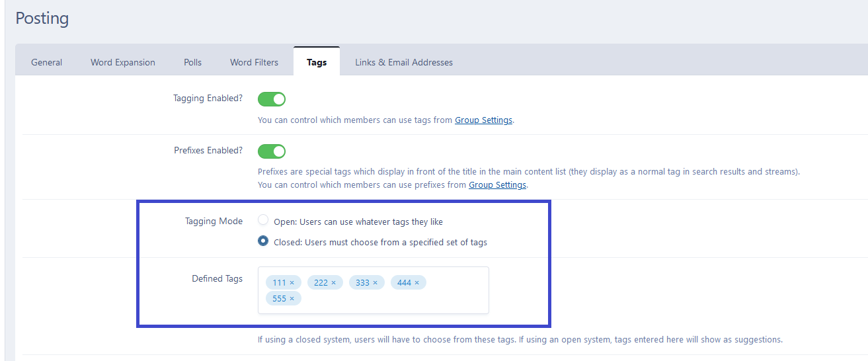Toggle the Tagging Enabled switch
This screenshot has width=868, height=361.
click(272, 99)
